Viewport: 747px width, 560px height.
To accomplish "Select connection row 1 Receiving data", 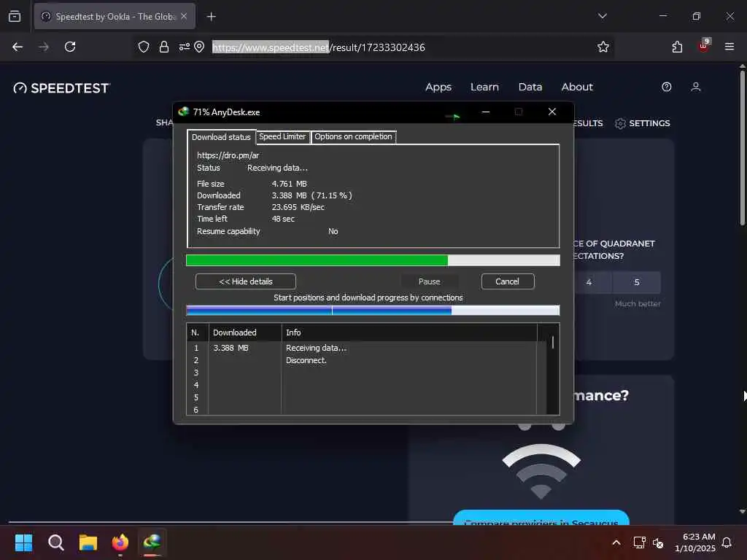I will (362, 348).
